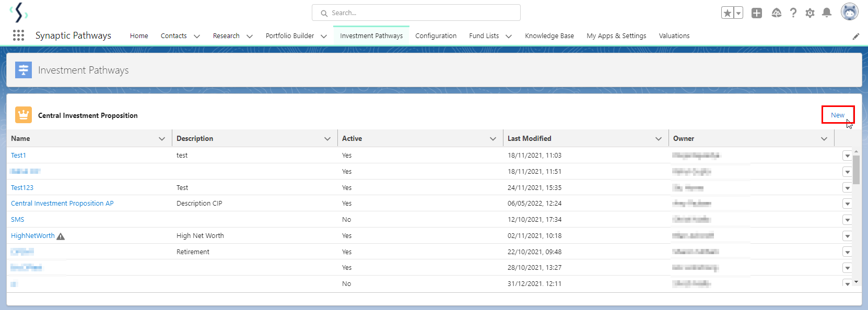Viewport: 868px width, 310px height.
Task: Open the Test1 record link
Action: point(18,156)
